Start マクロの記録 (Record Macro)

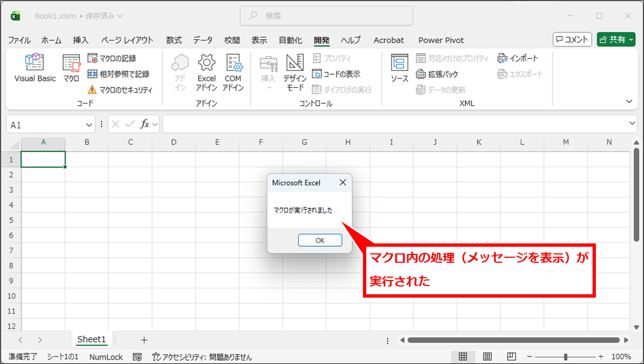coord(112,58)
